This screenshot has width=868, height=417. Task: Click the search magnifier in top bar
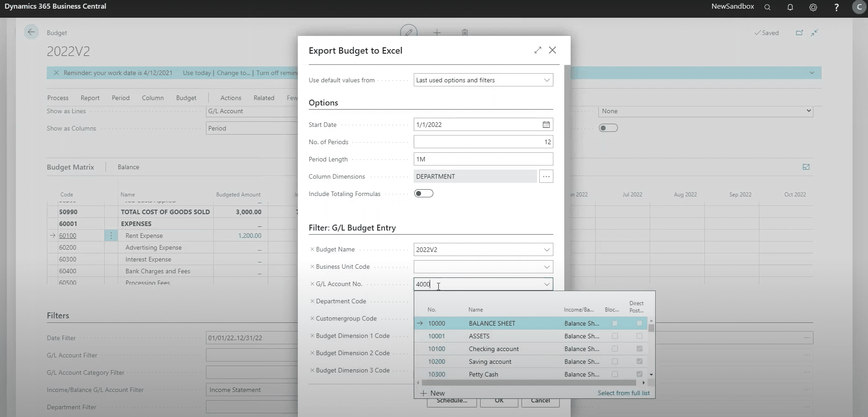(x=768, y=7)
